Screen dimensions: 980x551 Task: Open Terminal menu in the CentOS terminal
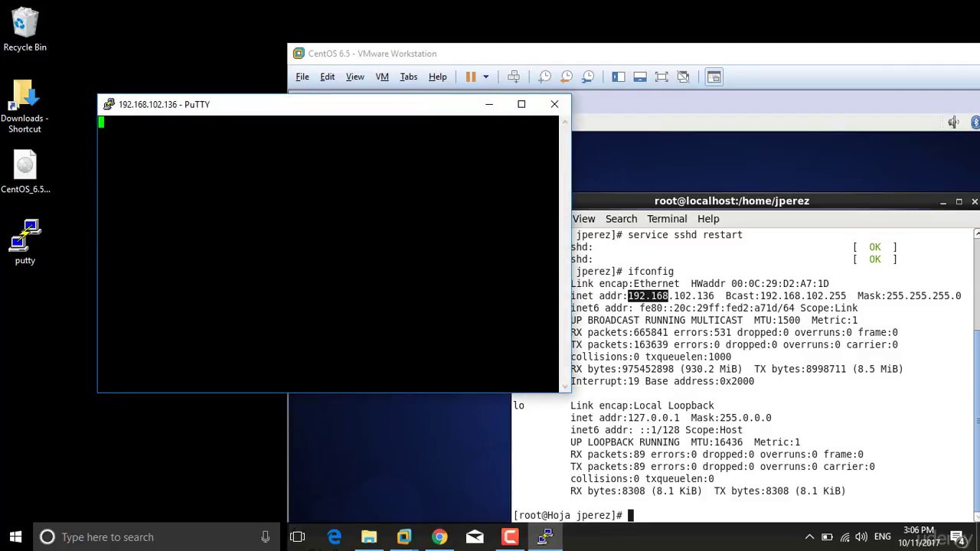click(667, 219)
